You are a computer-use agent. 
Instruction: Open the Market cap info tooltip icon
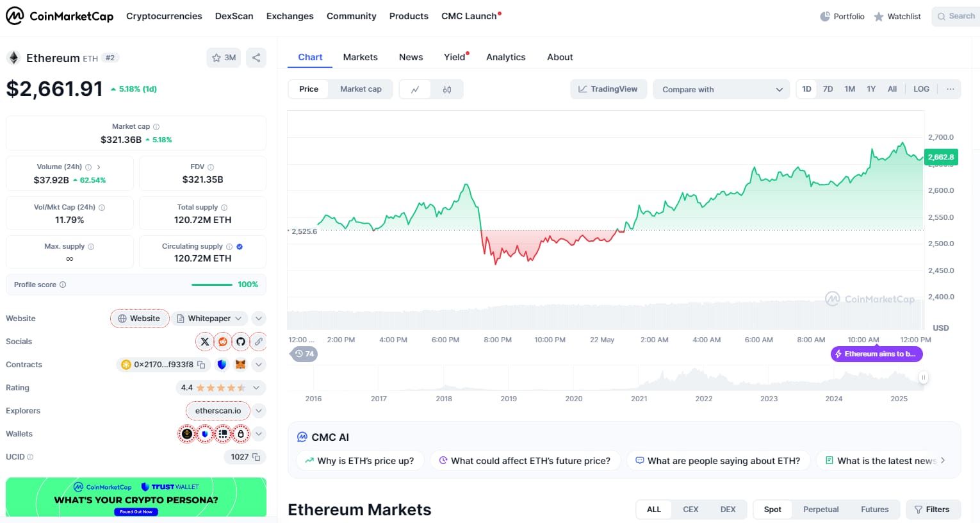pyautogui.click(x=156, y=127)
